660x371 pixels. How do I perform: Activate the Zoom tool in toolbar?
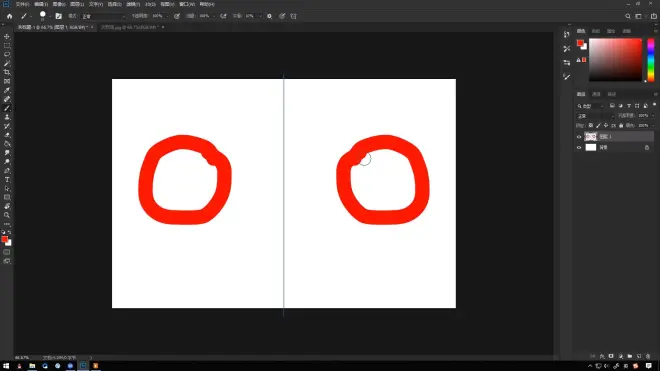coord(7,215)
